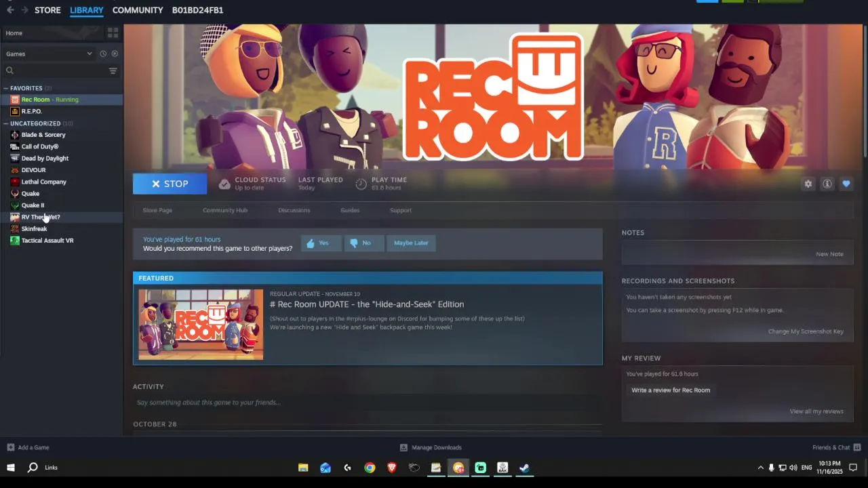Click the forward navigation arrow

[x=24, y=10]
